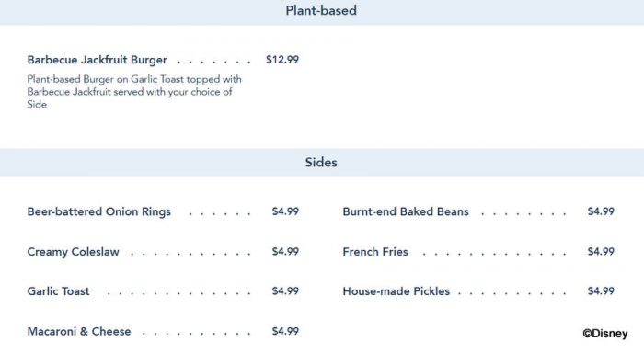Open the Barbecue Jackfruit Burger description text
The height and width of the screenshot is (353, 644).
pos(134,92)
